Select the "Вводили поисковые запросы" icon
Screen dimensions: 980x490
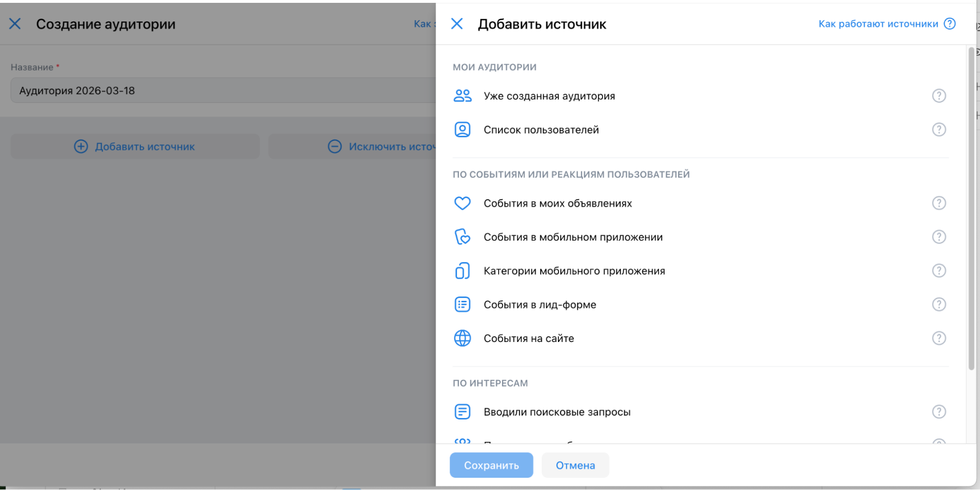click(x=462, y=412)
